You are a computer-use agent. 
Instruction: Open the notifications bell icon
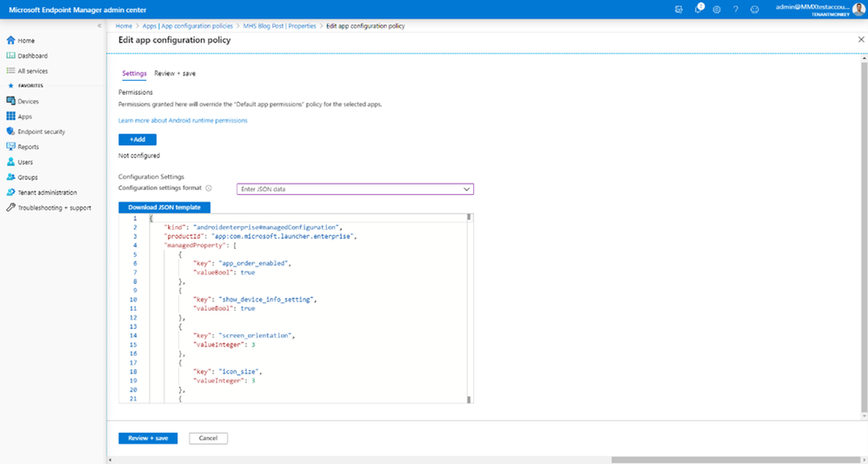(x=698, y=9)
